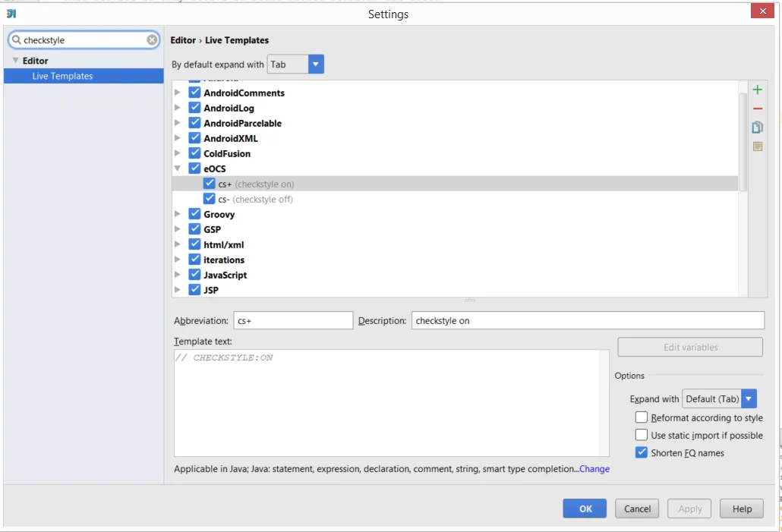Close the Settings dialog window
Image resolution: width=782 pixels, height=532 pixels.
(762, 11)
